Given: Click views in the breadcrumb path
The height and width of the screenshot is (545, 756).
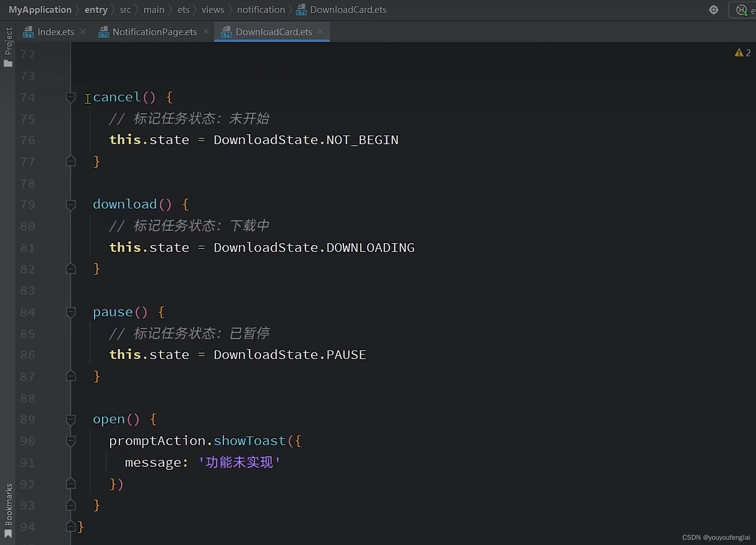Looking at the screenshot, I should (x=212, y=10).
